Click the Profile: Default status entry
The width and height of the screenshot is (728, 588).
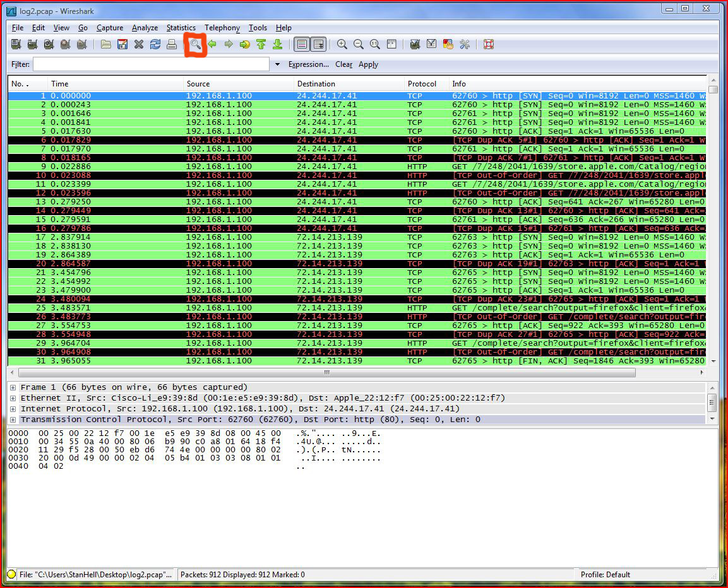606,575
